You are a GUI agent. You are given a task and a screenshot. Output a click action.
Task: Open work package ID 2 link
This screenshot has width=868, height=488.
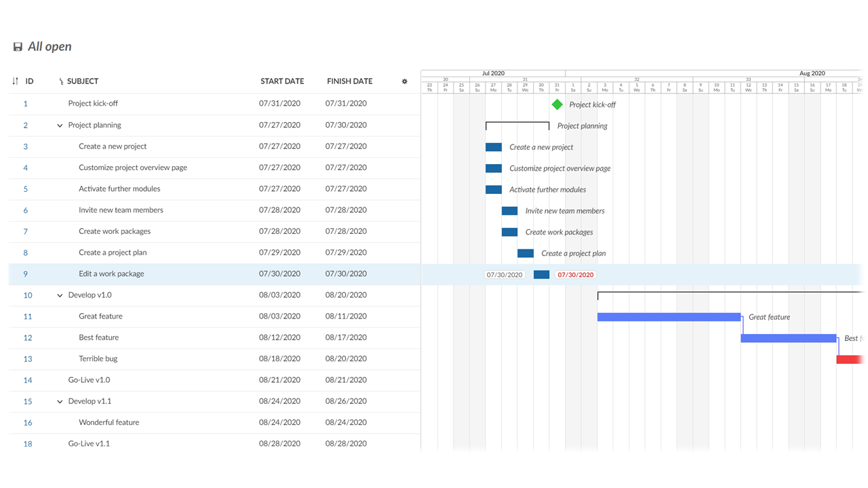26,125
